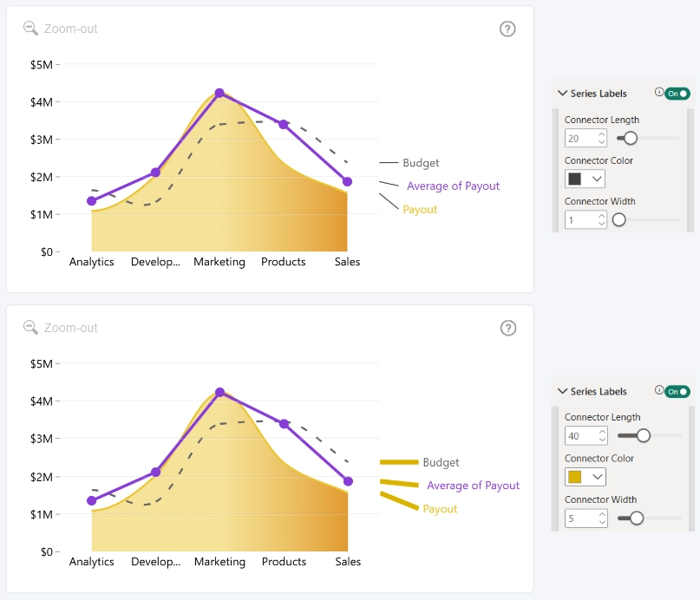Click the info icon in the top Series Labels panel

click(x=659, y=92)
